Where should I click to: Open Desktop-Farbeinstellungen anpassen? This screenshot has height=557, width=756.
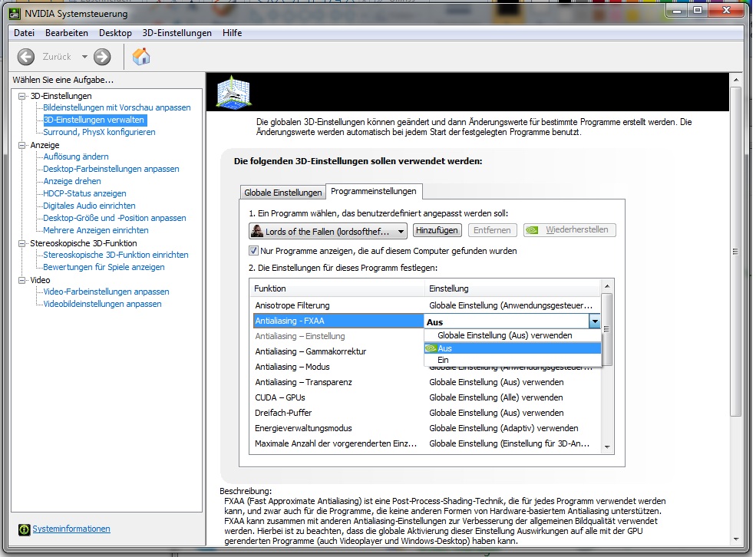click(111, 169)
